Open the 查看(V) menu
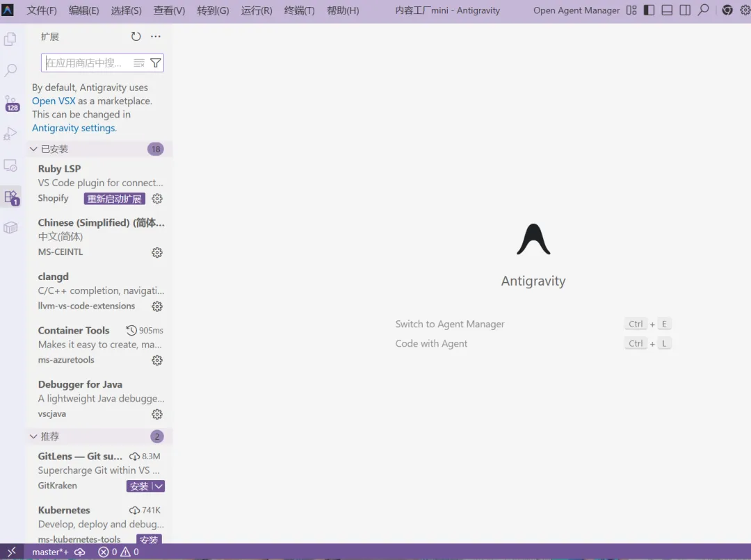This screenshot has height=560, width=751. pos(169,10)
